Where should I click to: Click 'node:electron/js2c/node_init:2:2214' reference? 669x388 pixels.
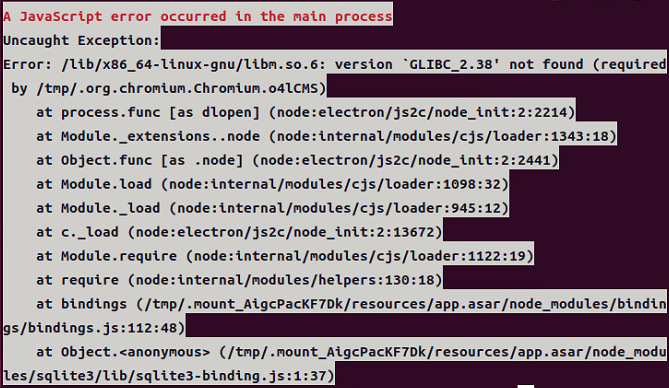click(421, 112)
